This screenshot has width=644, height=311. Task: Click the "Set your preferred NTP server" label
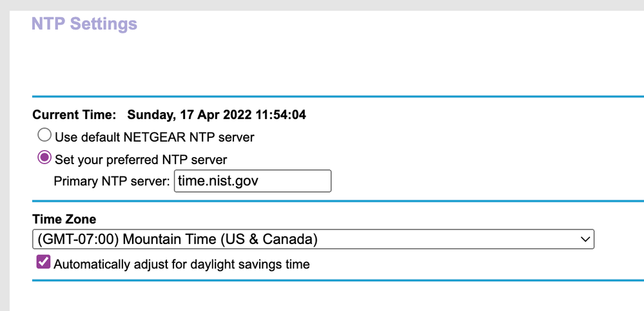pos(141,158)
